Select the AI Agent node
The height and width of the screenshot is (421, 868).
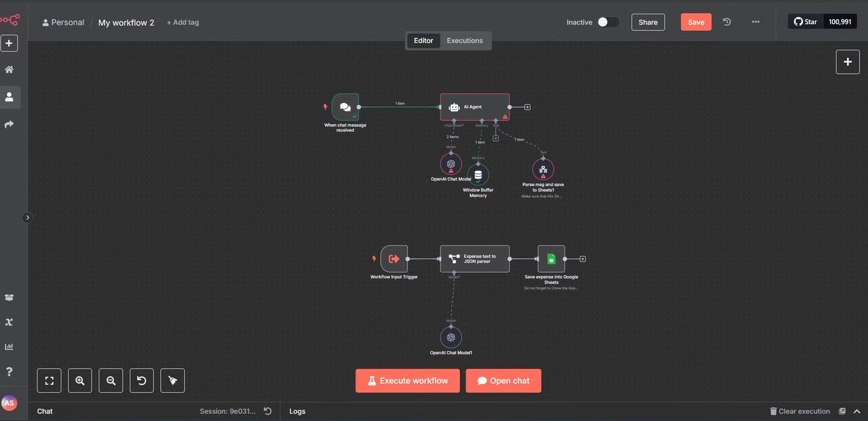[x=474, y=107]
